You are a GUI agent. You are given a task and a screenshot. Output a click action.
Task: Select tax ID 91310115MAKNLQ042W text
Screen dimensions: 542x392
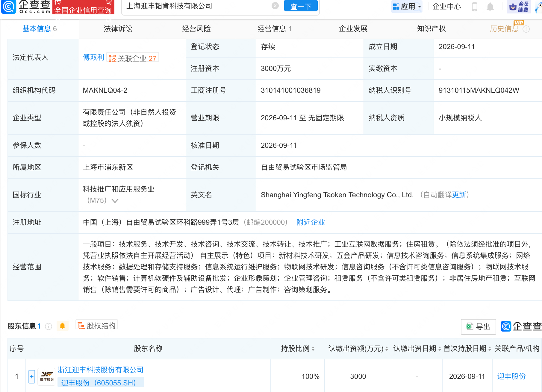tap(479, 90)
